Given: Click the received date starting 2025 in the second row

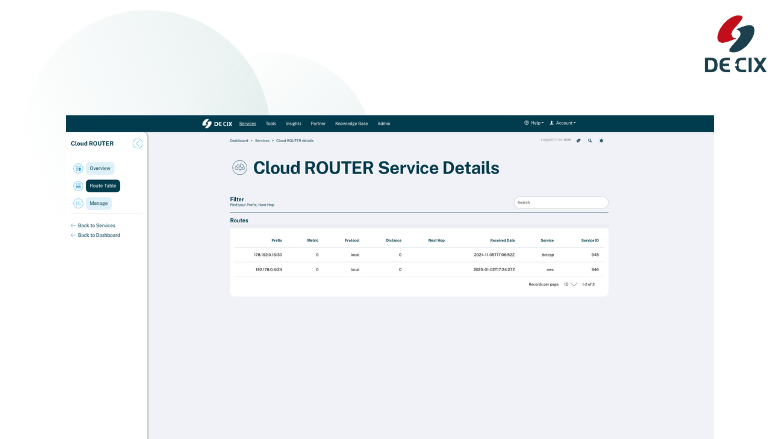Looking at the screenshot, I should (494, 269).
